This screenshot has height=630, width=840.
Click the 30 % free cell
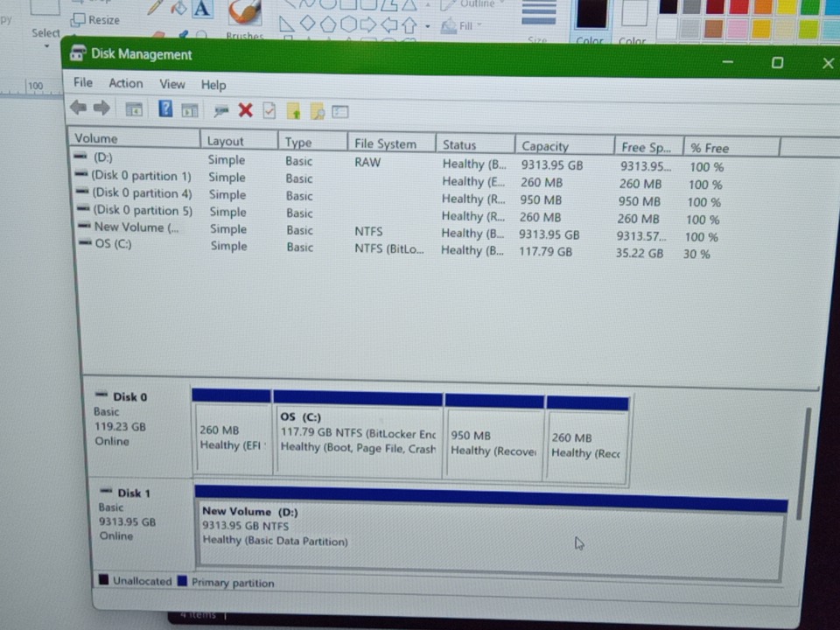(696, 254)
